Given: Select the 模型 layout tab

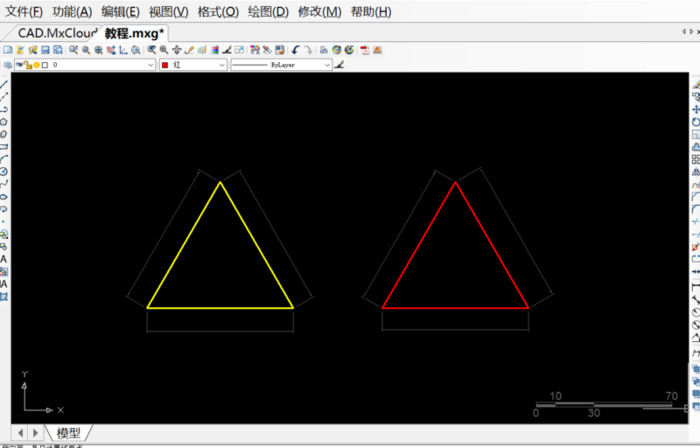Looking at the screenshot, I should [x=68, y=433].
